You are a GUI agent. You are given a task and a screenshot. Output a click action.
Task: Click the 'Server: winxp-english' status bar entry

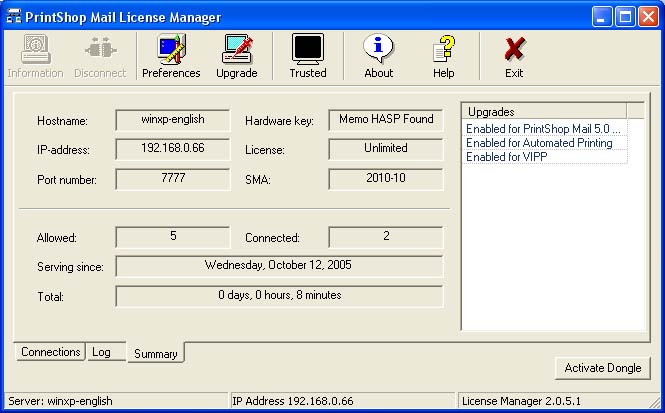(x=117, y=401)
